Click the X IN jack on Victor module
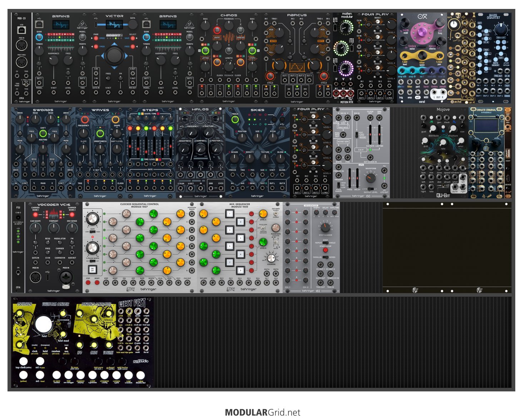Image resolution: width=526 pixels, height=420 pixels. tap(96, 74)
